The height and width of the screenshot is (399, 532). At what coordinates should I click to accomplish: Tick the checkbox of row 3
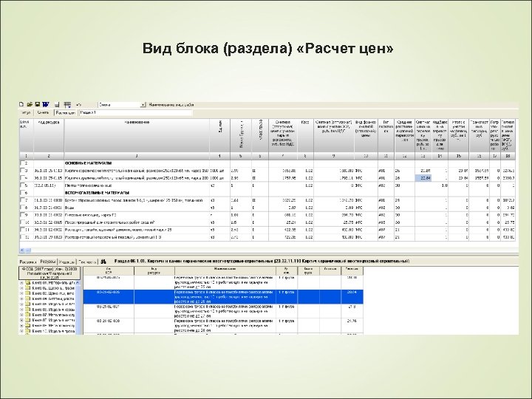coord(23,171)
